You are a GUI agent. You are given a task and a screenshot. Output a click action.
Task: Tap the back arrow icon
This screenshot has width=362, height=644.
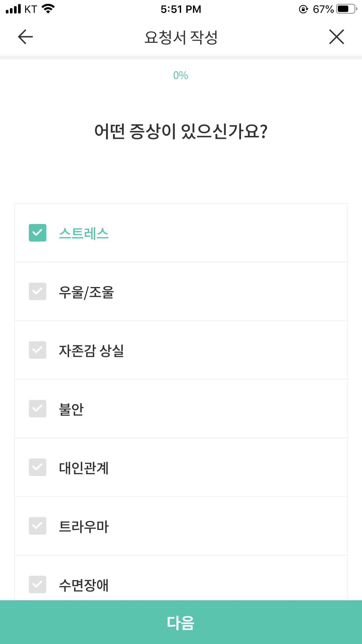click(25, 37)
